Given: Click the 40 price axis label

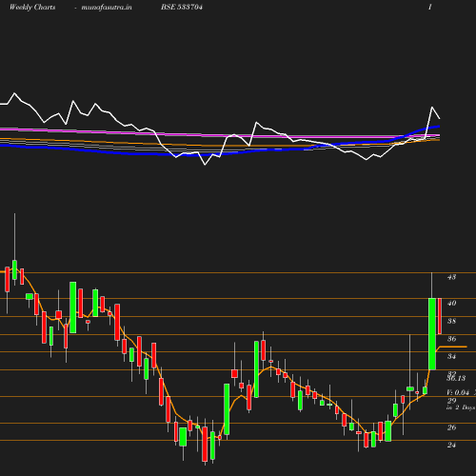Looking at the screenshot, I should point(451,303).
